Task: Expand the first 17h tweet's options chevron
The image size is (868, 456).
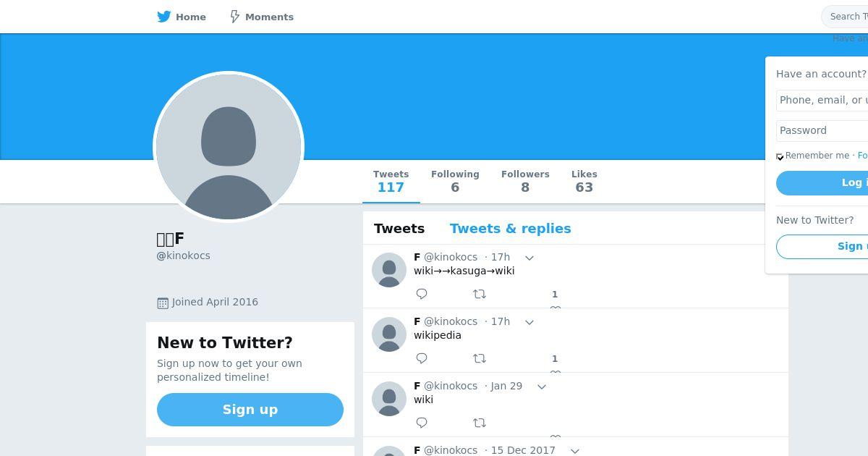Action: (x=529, y=258)
